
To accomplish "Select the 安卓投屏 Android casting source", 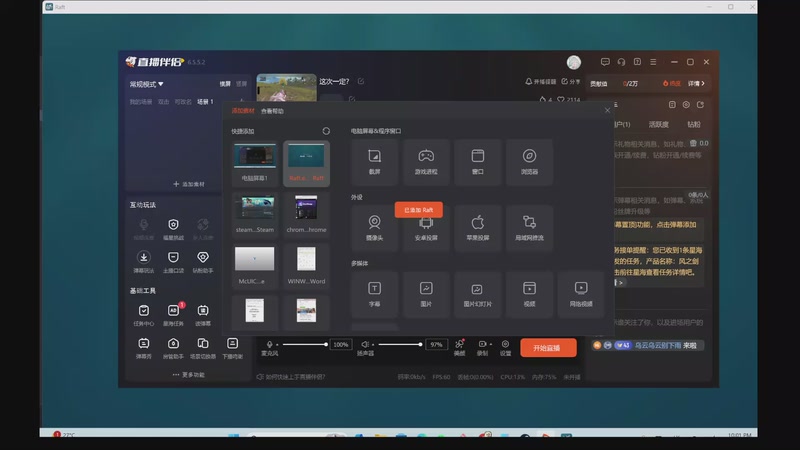I will point(426,228).
